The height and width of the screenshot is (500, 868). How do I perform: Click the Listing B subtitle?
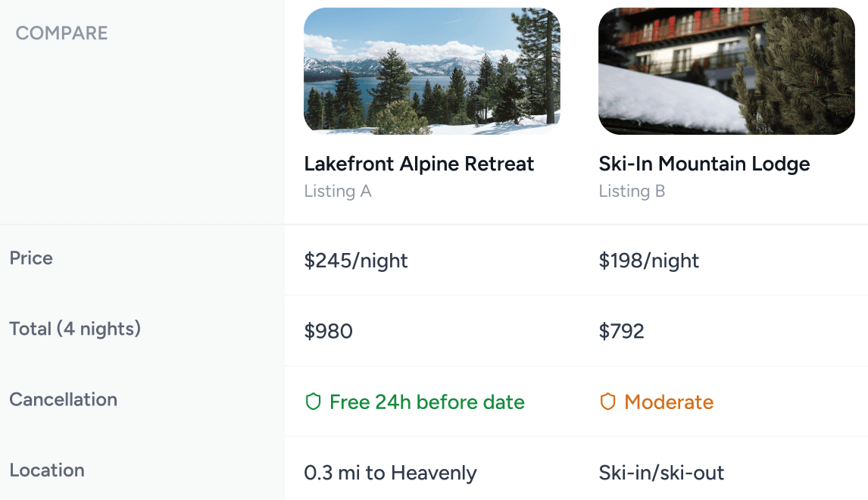(632, 191)
